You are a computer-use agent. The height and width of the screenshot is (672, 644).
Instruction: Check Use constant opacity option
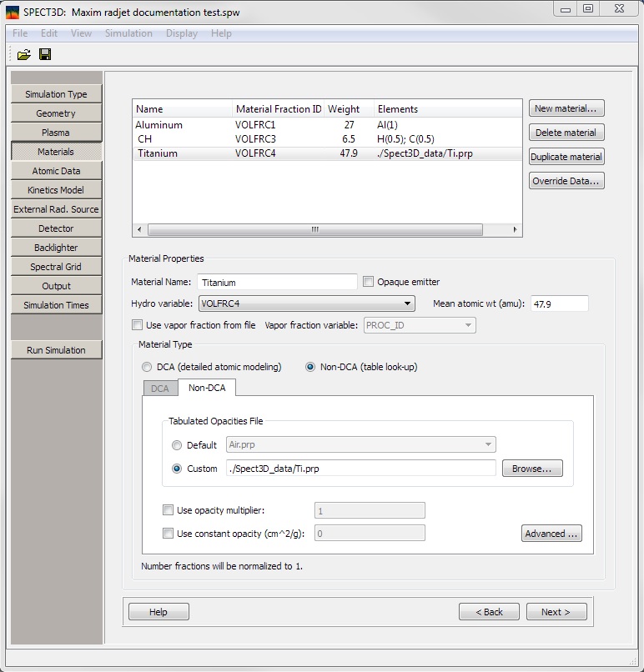click(169, 534)
